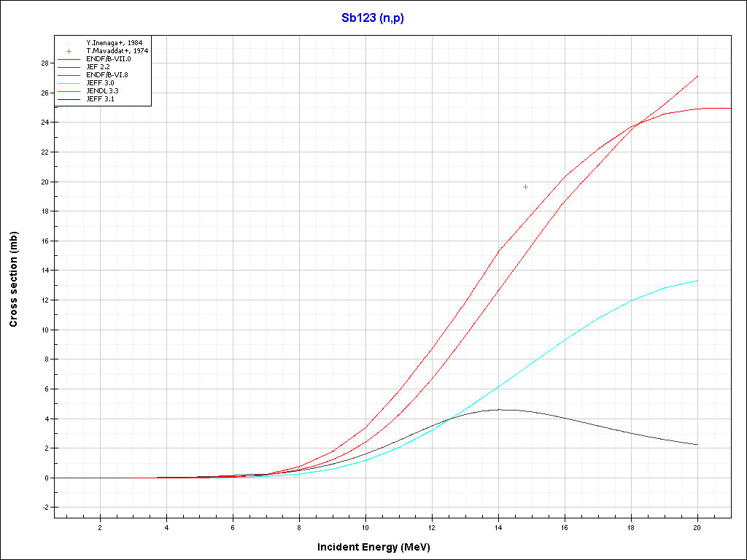Click the dark line swatch for JEF 2.2

(x=69, y=67)
